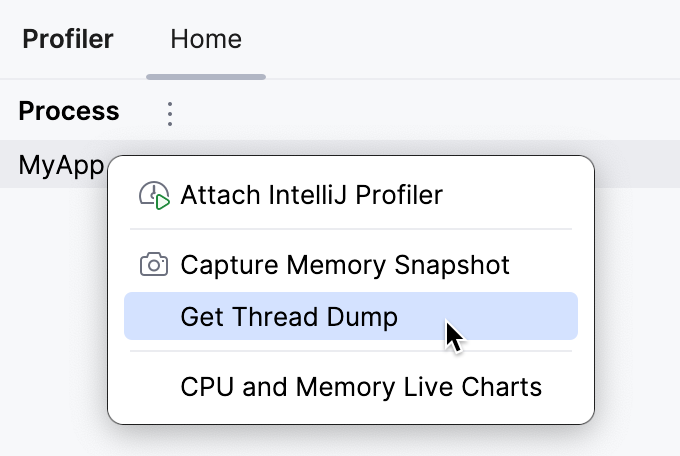The width and height of the screenshot is (680, 456).
Task: Click the camera icon for Memory Snapshot
Action: point(153,265)
